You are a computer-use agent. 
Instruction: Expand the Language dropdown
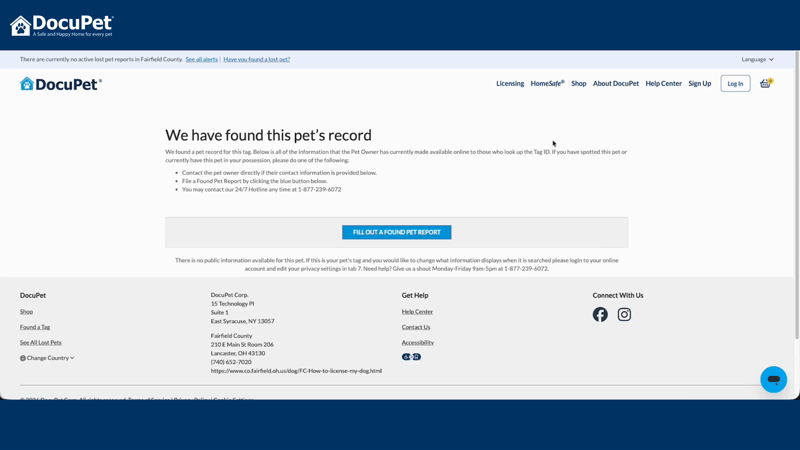pyautogui.click(x=757, y=59)
